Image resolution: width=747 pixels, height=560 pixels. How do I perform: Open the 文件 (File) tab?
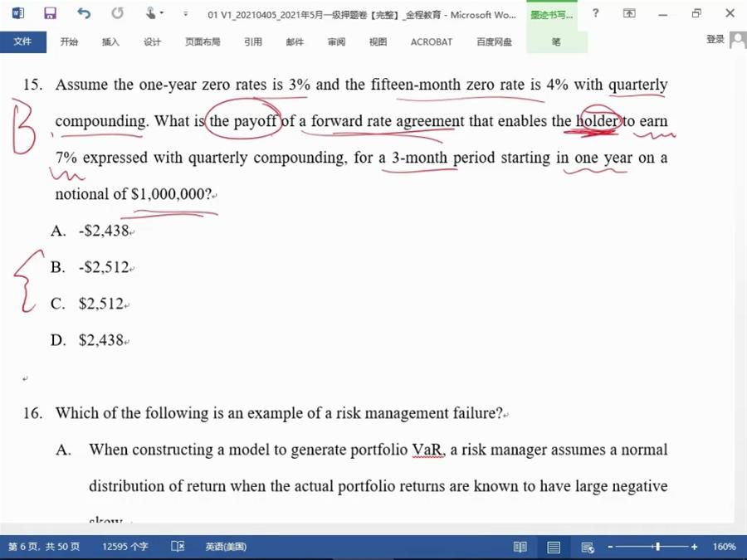(23, 42)
